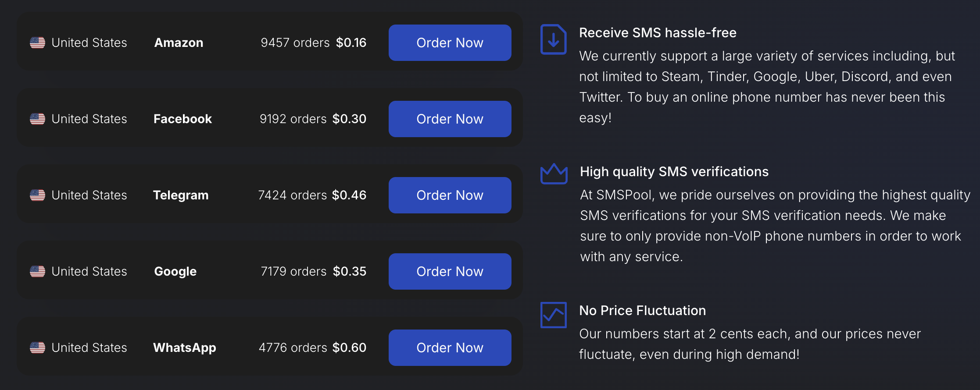Select the Facebook service name
The image size is (980, 390).
click(182, 119)
